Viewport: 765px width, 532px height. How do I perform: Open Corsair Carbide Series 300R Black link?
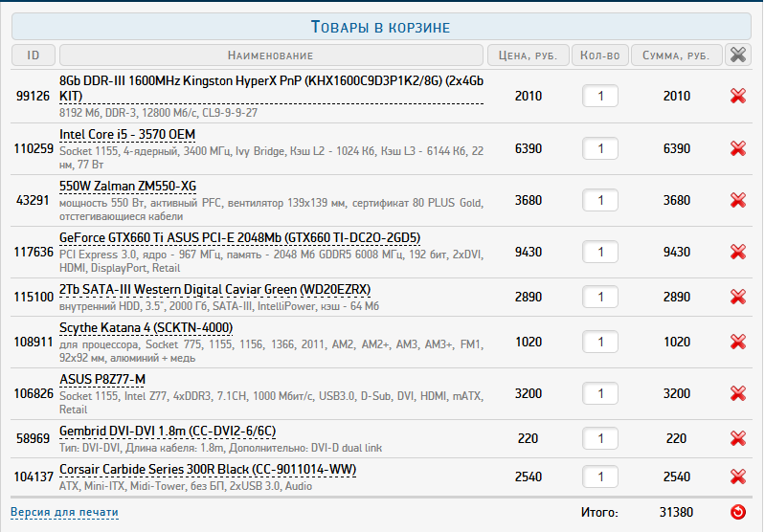tap(208, 469)
